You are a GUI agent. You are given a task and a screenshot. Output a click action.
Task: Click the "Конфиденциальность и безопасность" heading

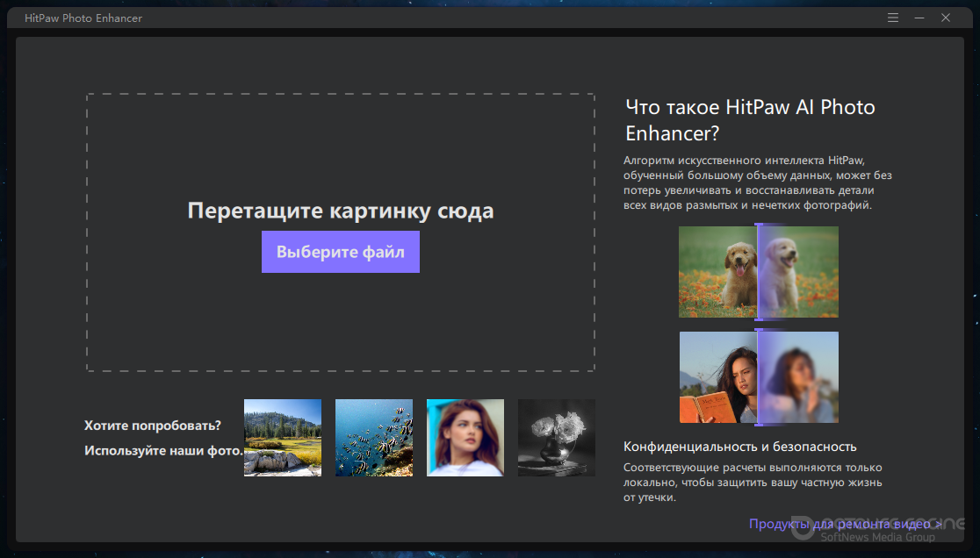pos(739,447)
